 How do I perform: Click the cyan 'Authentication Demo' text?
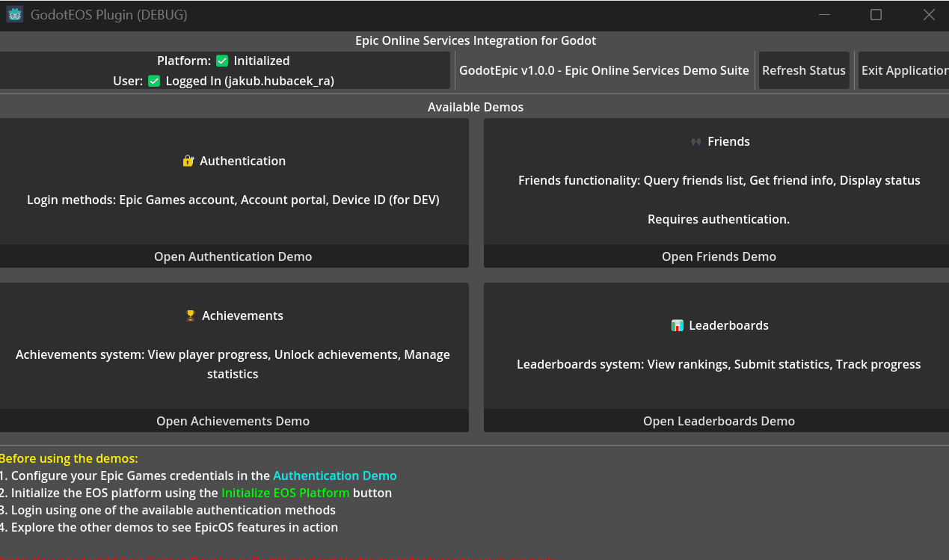pos(335,476)
